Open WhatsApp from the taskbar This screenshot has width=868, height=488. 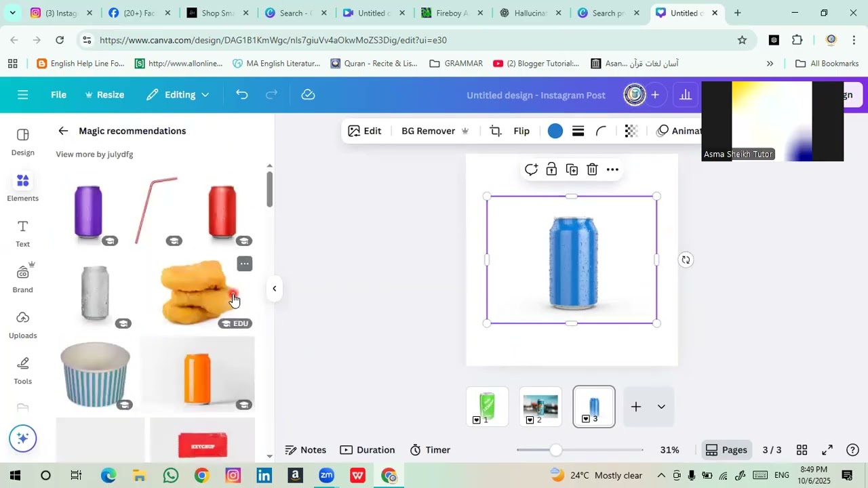(x=170, y=476)
